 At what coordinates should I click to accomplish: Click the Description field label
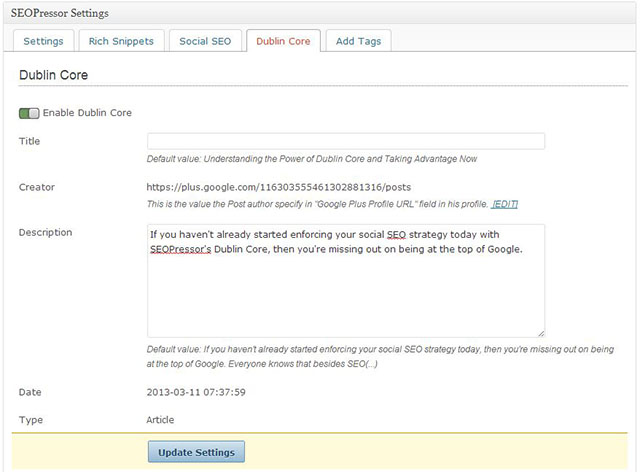[45, 232]
